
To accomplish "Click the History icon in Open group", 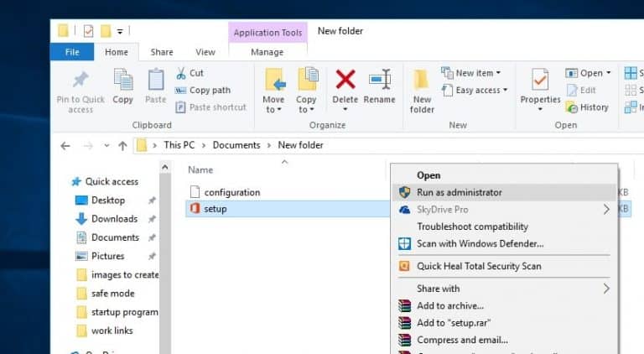I will [x=573, y=107].
